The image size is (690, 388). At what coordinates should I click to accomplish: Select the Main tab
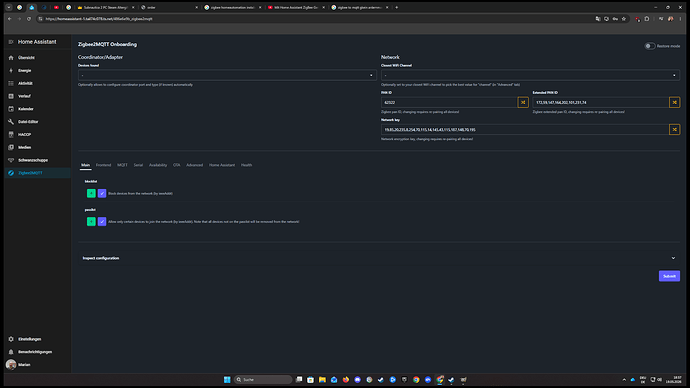coord(85,165)
